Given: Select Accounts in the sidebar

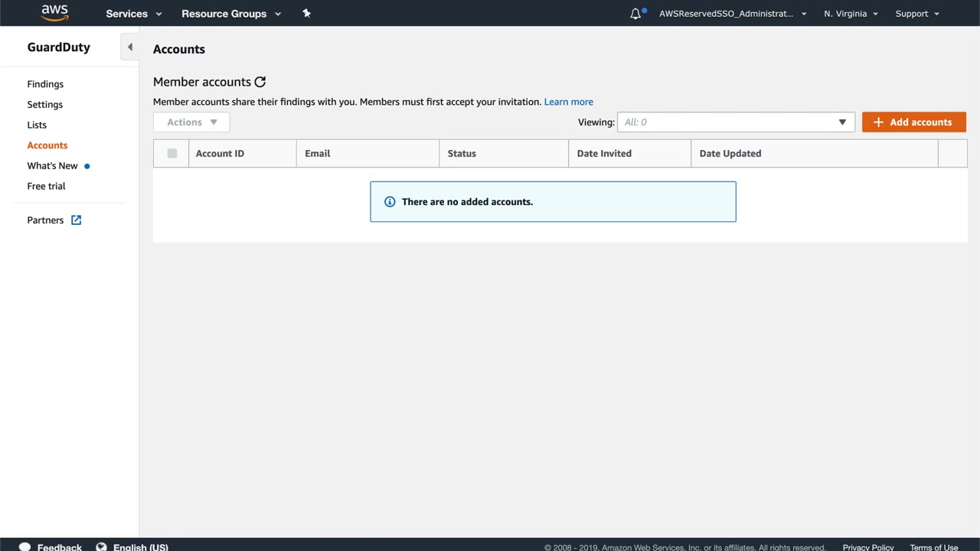Looking at the screenshot, I should point(47,145).
